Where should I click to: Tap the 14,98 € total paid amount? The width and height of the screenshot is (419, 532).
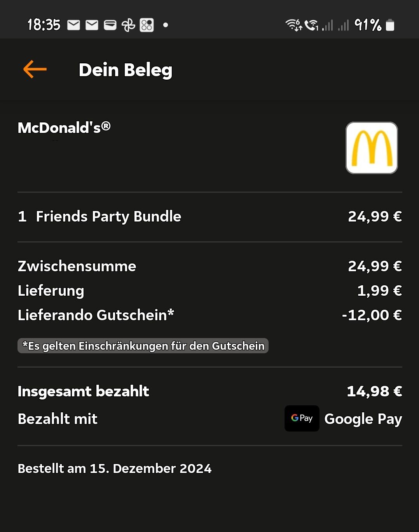(374, 391)
